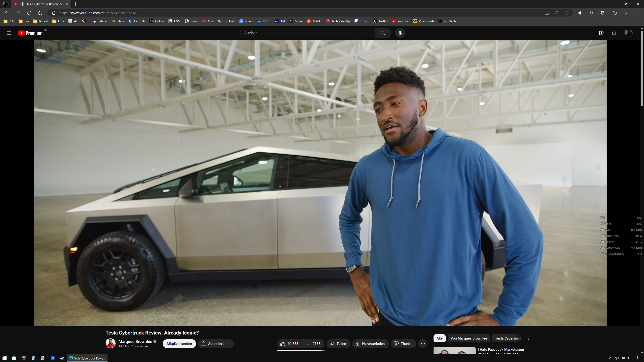The height and width of the screenshot is (362, 644).
Task: Mute the tab via speaker icon
Action: pyautogui.click(x=22, y=4)
